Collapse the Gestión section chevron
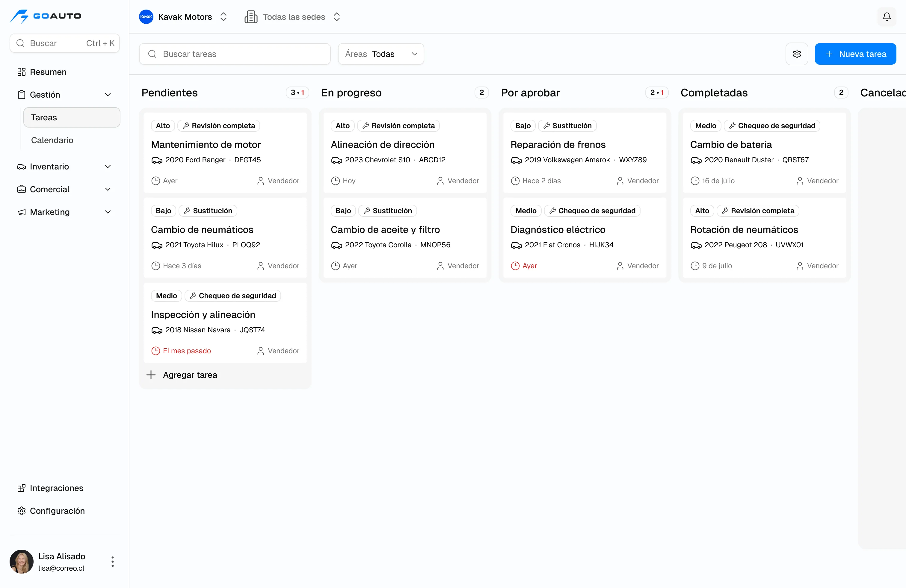The image size is (906, 588). tap(108, 94)
